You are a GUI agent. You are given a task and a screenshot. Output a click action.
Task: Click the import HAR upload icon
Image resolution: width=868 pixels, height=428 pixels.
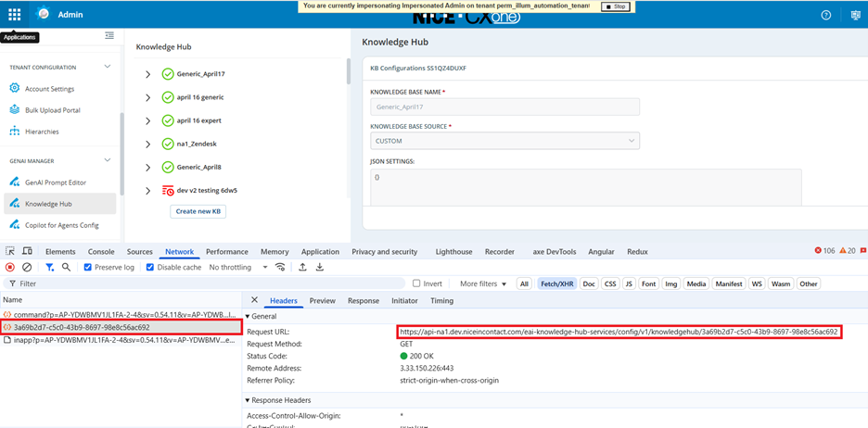click(x=302, y=268)
